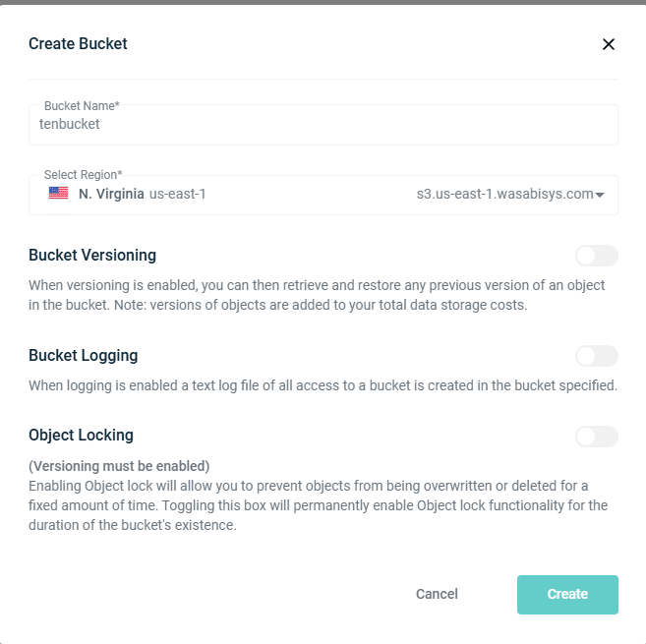Click the Bucket Logging heading
646x644 pixels.
[x=84, y=355]
